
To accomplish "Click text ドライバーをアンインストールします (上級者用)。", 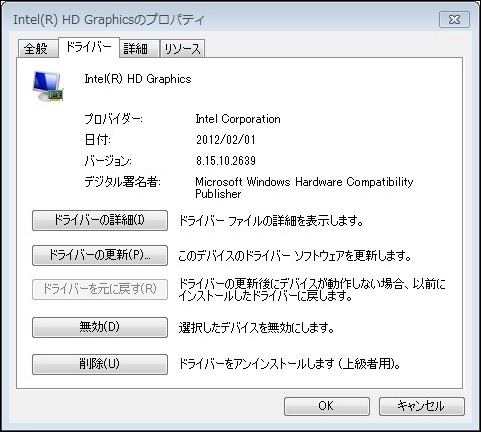I will pos(289,364).
